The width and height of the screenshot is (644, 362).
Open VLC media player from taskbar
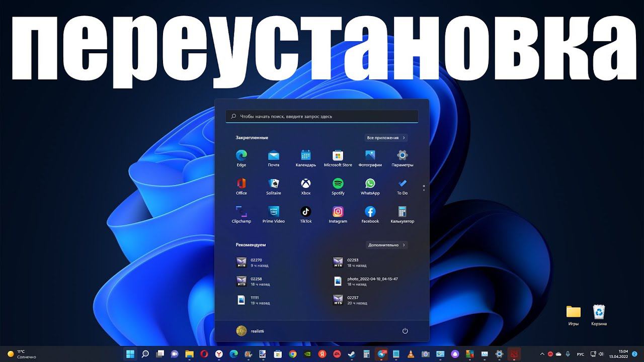coord(411,354)
